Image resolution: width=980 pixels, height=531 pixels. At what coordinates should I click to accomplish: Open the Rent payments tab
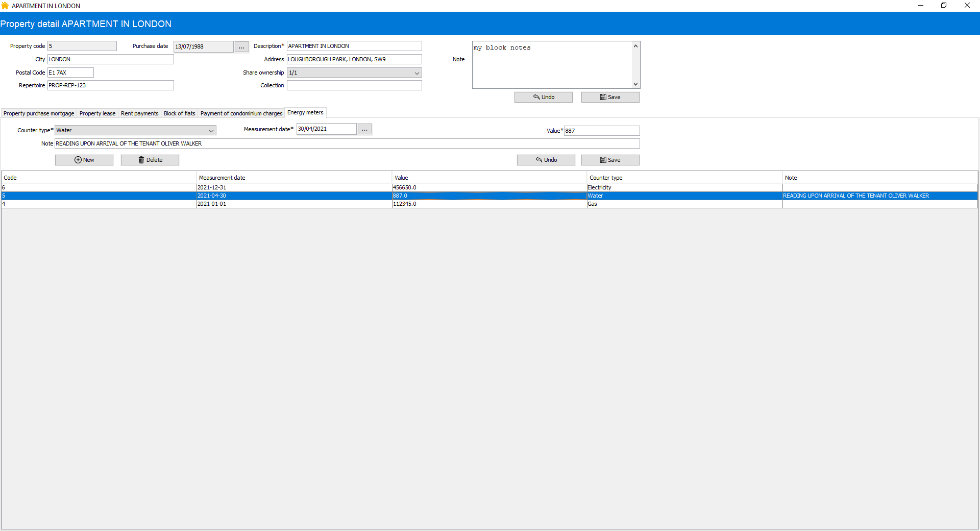point(139,113)
